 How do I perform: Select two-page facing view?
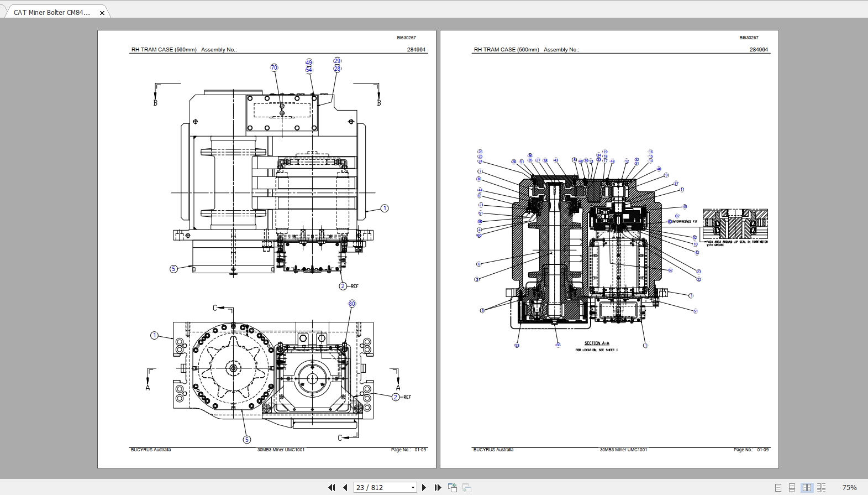[x=807, y=487]
